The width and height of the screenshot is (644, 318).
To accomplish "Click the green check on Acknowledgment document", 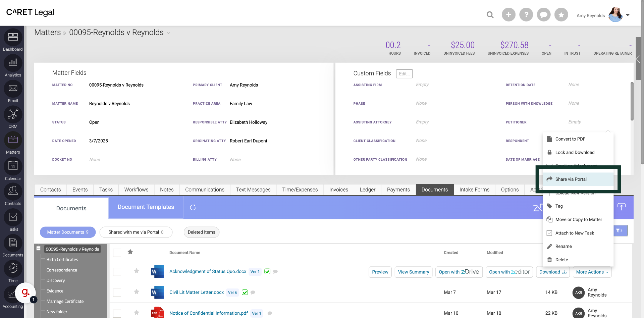I will click(267, 271).
